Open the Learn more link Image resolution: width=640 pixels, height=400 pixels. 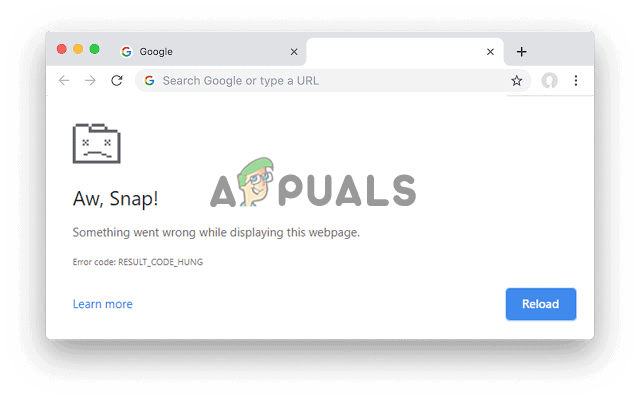(x=102, y=304)
